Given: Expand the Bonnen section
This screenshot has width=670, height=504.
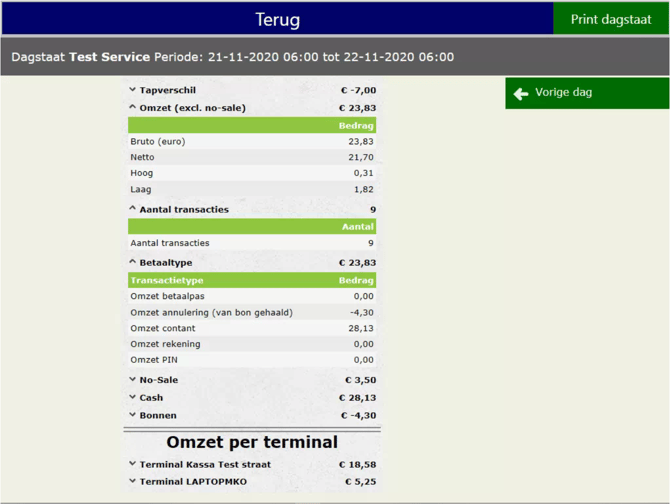Looking at the screenshot, I should tap(133, 415).
